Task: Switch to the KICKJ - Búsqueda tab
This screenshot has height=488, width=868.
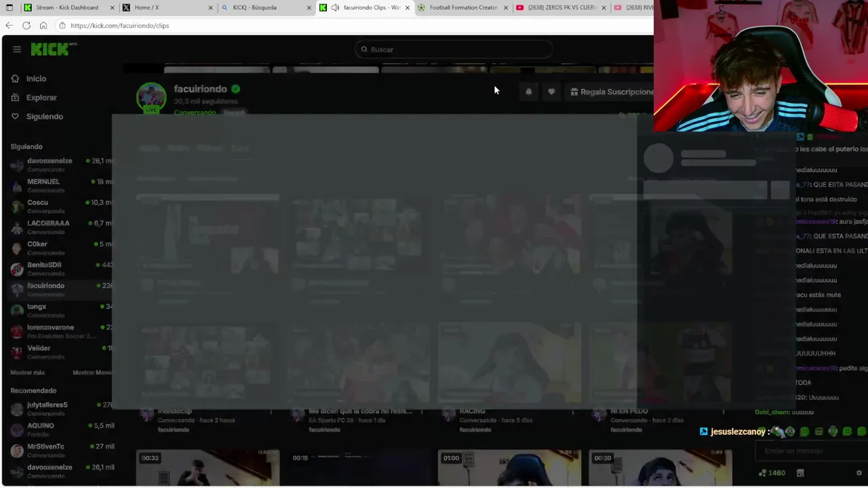Action: [254, 7]
